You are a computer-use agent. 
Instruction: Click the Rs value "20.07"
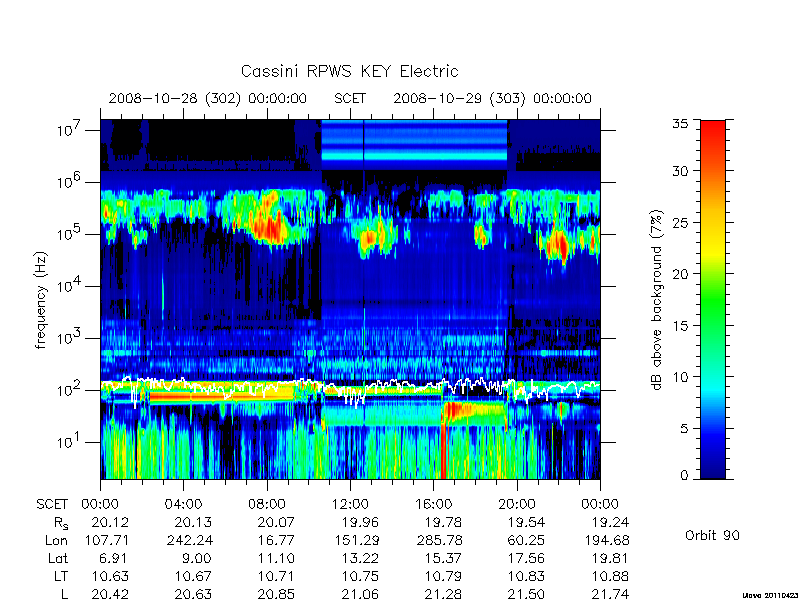[277, 522]
